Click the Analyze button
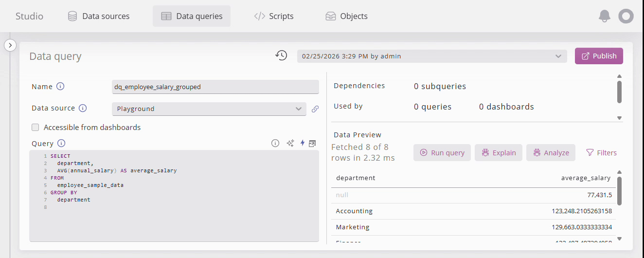This screenshot has height=258, width=644. 551,153
